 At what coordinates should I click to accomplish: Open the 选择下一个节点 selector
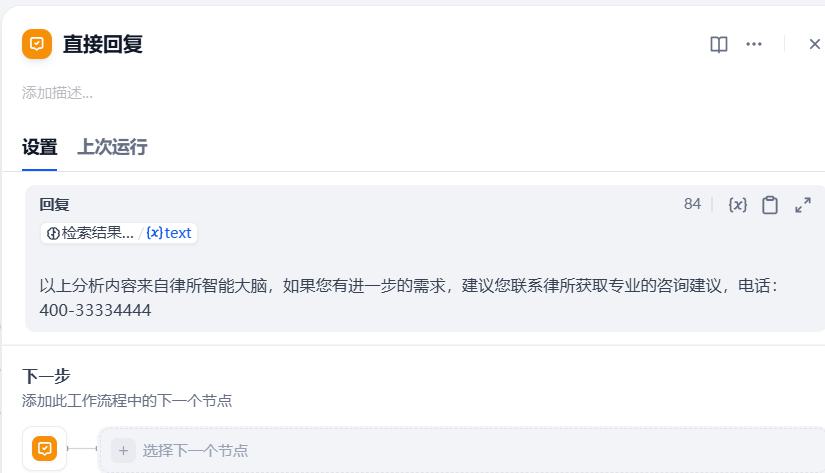[461, 450]
